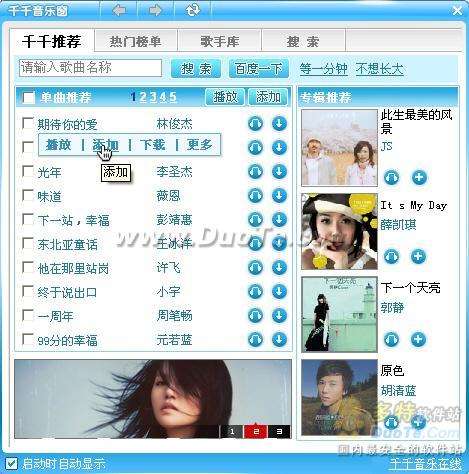Click the back arrow in title bar
Viewport: 469px width, 474px height.
tap(119, 10)
